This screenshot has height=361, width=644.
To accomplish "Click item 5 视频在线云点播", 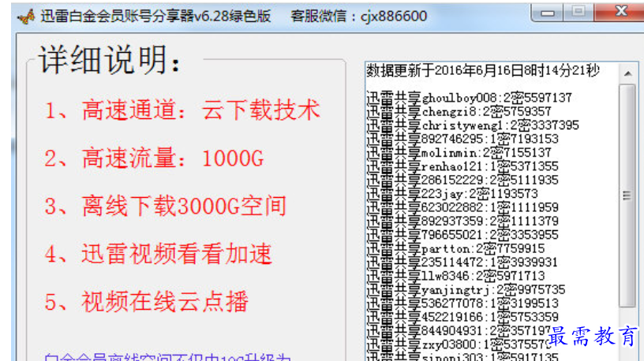I will coord(146,302).
